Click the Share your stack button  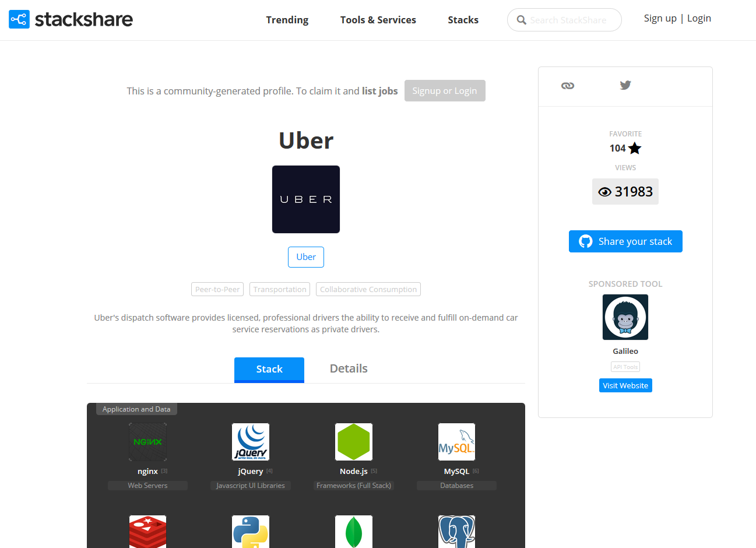(625, 241)
